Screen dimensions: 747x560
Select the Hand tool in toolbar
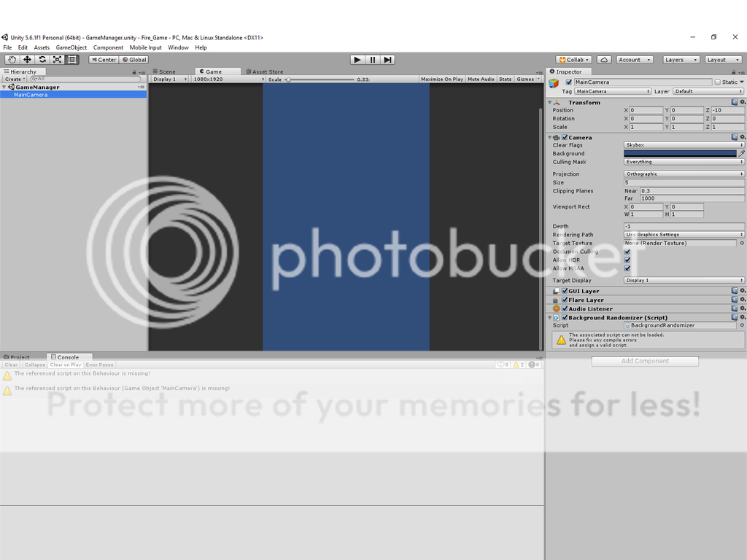12,60
